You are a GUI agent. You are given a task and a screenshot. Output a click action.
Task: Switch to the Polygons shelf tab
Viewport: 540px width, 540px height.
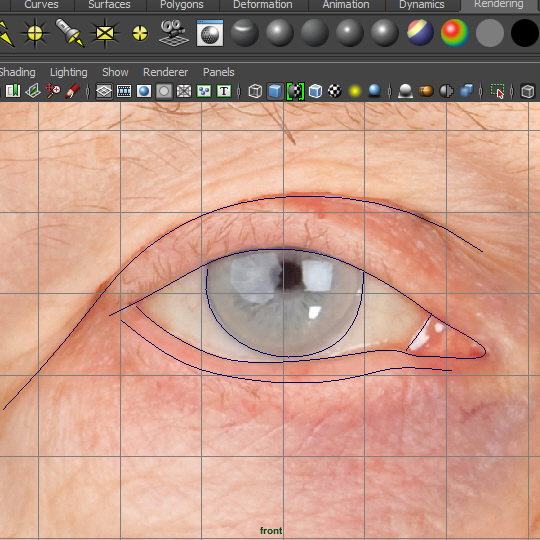point(181,5)
